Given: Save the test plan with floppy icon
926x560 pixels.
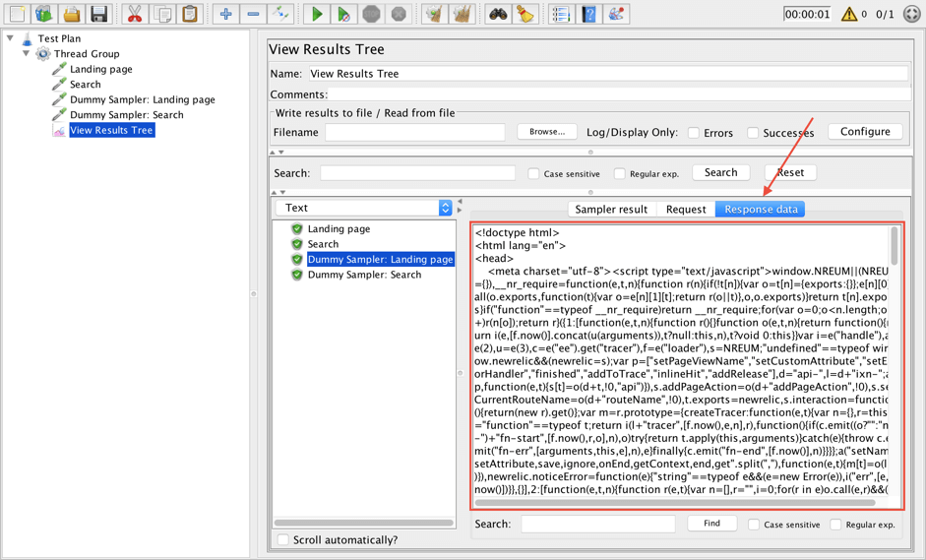Looking at the screenshot, I should 99,14.
